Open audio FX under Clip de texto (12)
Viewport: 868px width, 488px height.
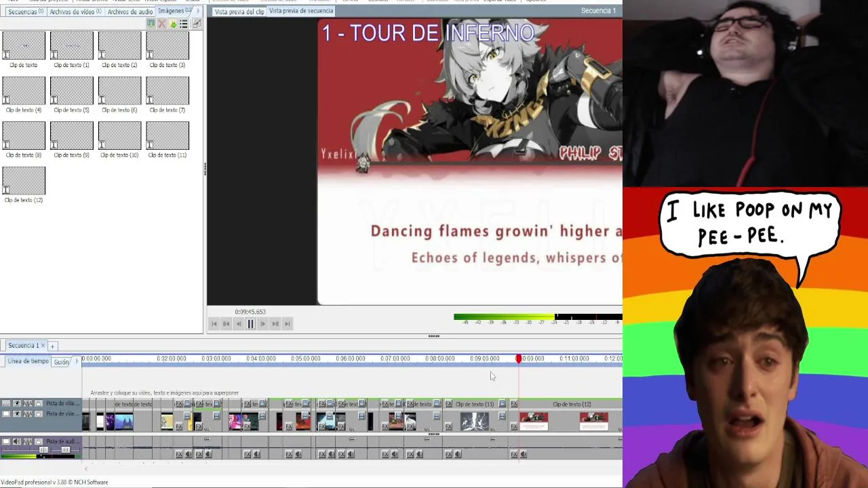(513, 454)
